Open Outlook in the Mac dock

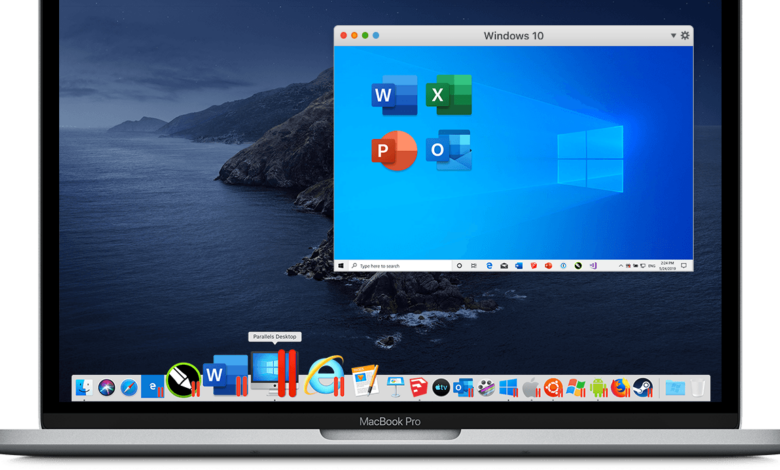[463, 388]
